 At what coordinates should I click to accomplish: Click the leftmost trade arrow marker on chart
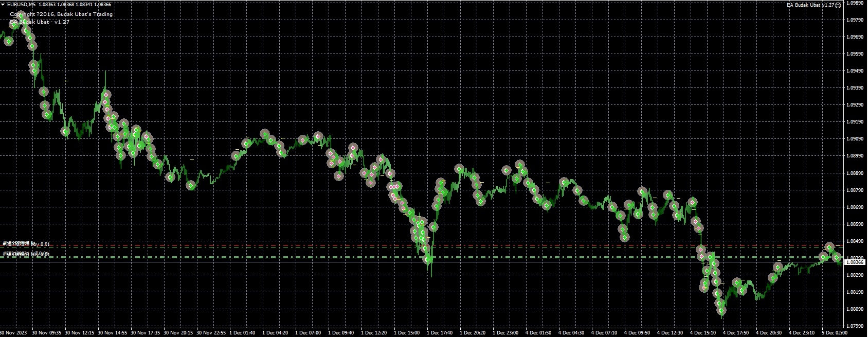[x=8, y=41]
